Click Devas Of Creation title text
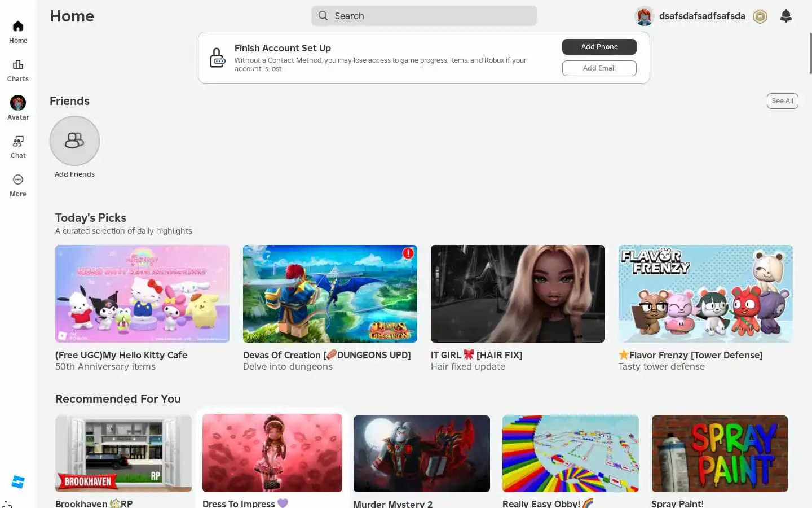Viewport: 812px width, 508px height. click(x=327, y=355)
